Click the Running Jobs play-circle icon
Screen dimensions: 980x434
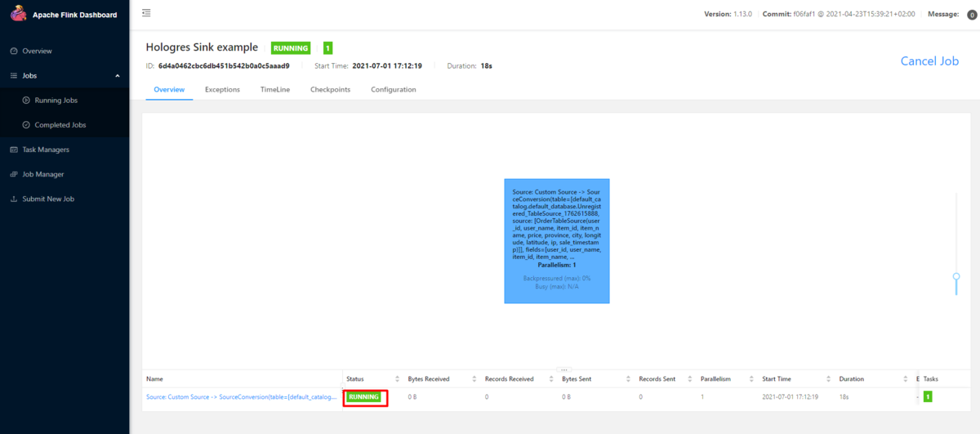click(26, 100)
